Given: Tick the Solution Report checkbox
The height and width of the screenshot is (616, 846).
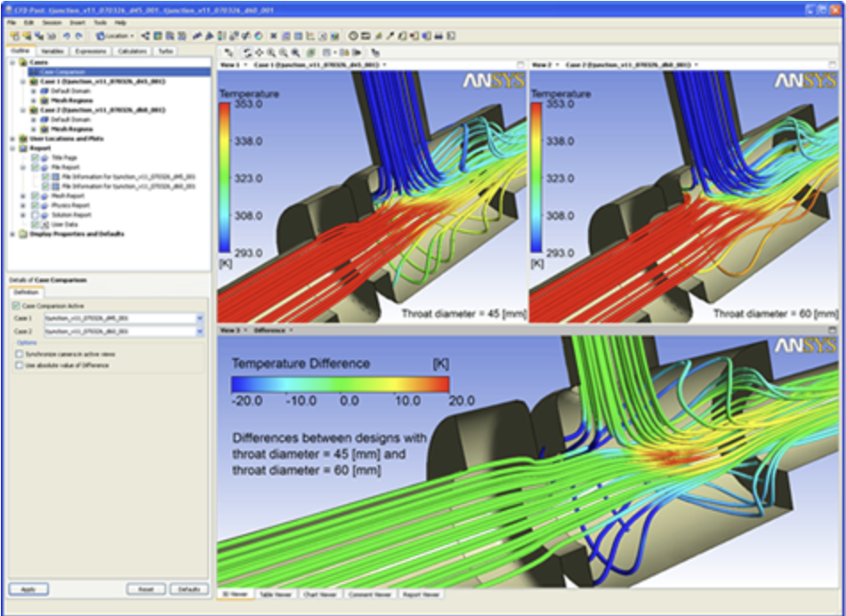Looking at the screenshot, I should pyautogui.click(x=35, y=215).
